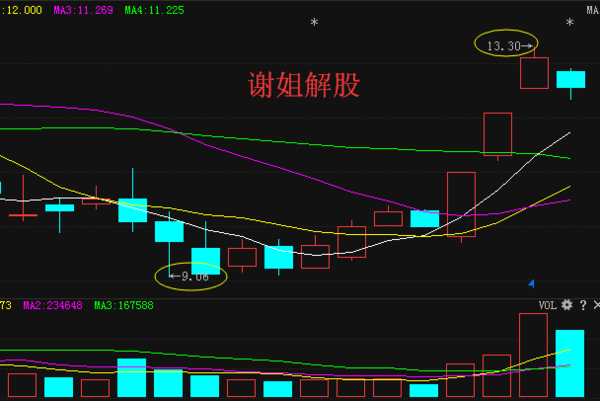Screen dimensions: 600x401
Task: Select the red candlestick below the 13.30 label
Action: pyautogui.click(x=534, y=73)
